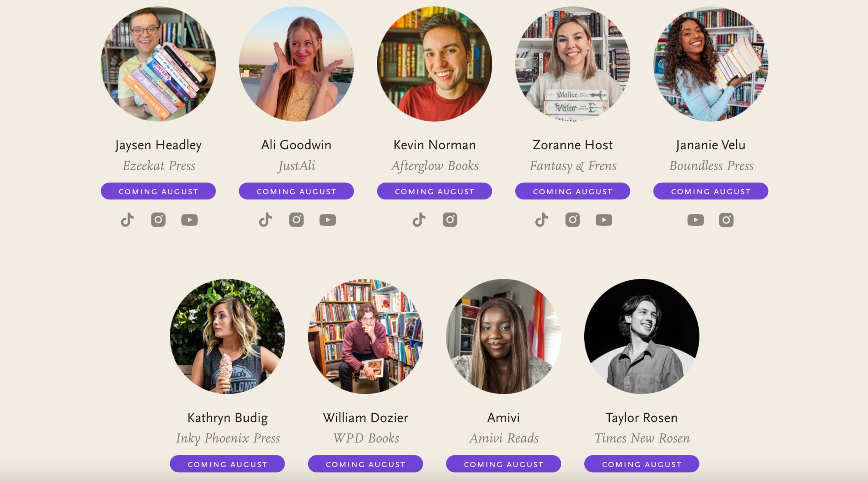Open the Jananie Velu name link
The height and width of the screenshot is (481, 868).
click(x=711, y=145)
